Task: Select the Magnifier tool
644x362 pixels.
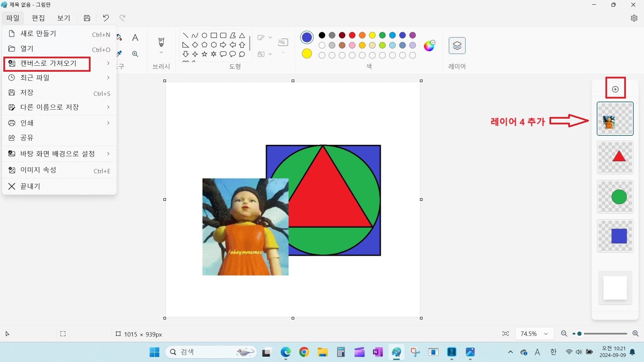Action: (135, 54)
